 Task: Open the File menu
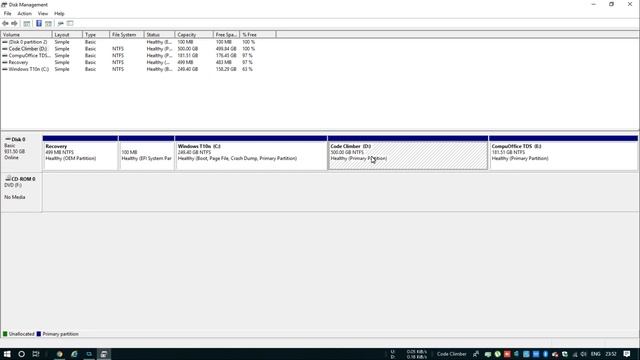click(8, 13)
